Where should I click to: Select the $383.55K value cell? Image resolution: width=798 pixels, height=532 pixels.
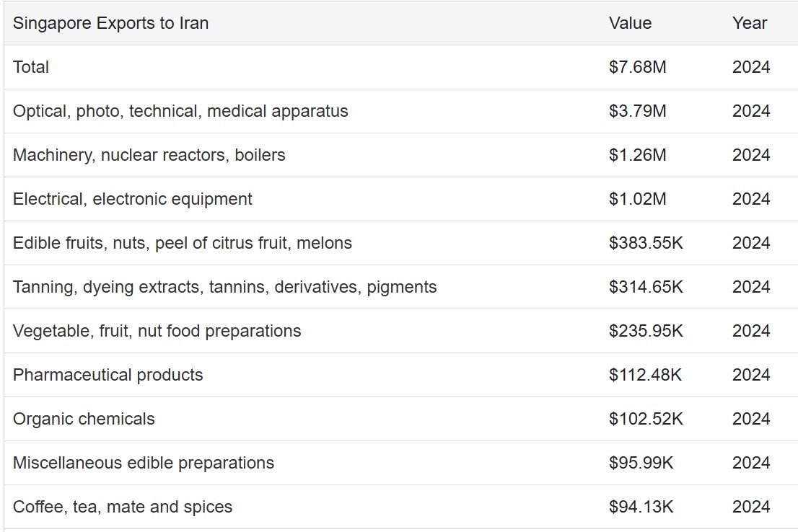coord(645,243)
